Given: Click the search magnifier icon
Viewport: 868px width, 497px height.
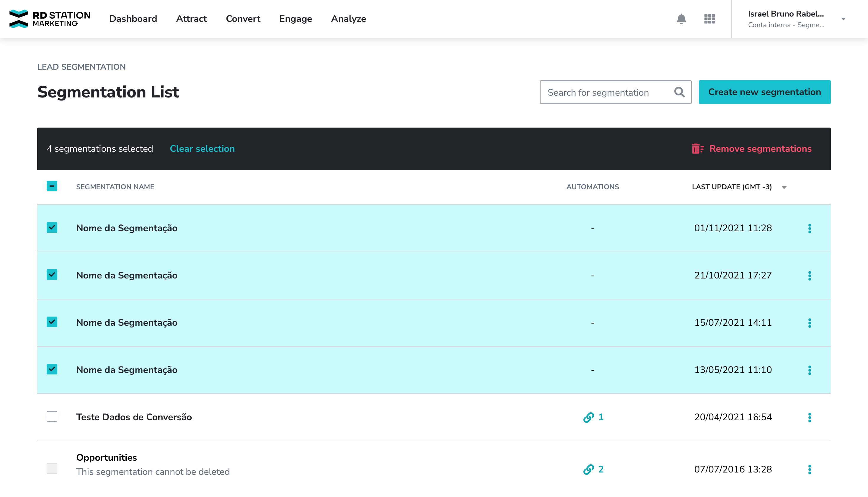Looking at the screenshot, I should (679, 92).
